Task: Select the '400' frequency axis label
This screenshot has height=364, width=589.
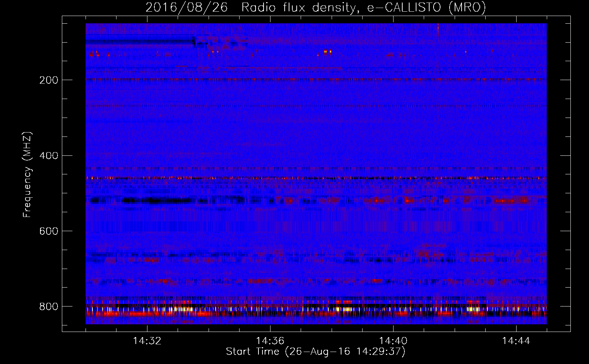Action: point(49,156)
